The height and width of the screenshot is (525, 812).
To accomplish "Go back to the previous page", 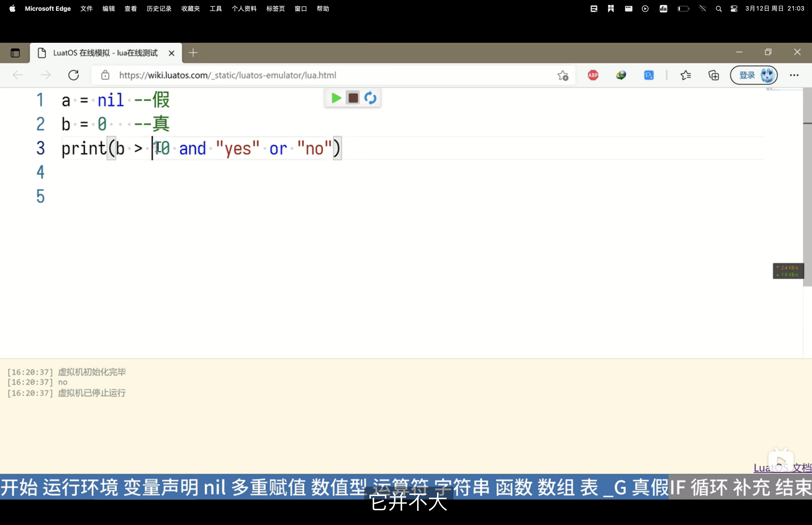I will tap(18, 75).
